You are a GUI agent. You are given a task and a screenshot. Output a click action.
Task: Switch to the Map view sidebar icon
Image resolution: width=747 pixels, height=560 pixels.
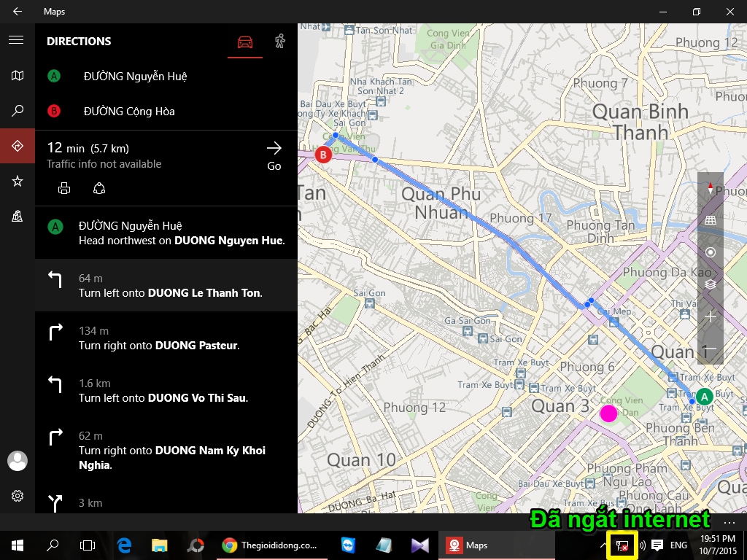[18, 75]
